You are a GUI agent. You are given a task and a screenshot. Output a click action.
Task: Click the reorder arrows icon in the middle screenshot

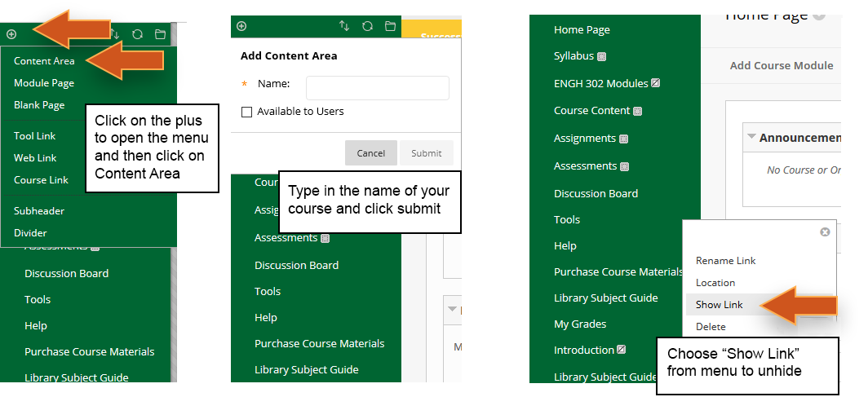tap(343, 26)
